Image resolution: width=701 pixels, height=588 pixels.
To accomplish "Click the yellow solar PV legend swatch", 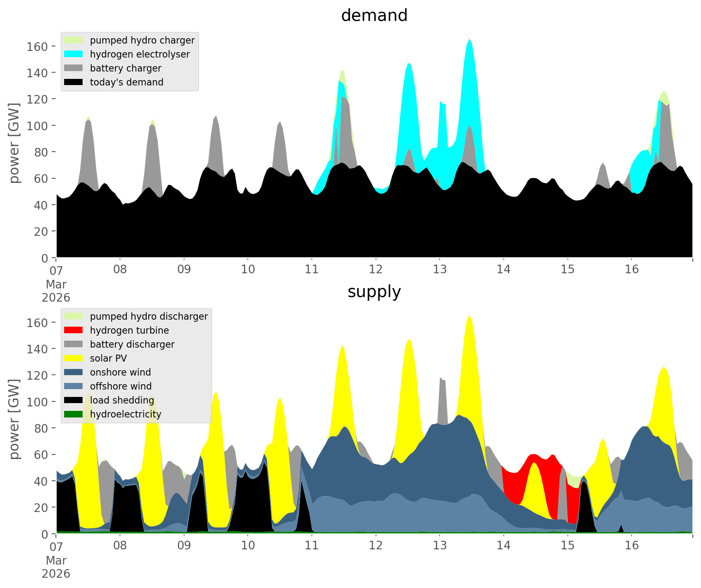I will tap(74, 358).
